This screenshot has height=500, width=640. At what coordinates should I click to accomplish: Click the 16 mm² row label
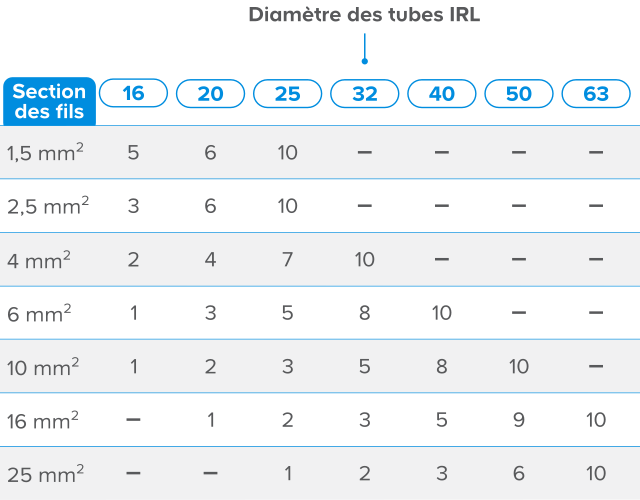(x=43, y=419)
